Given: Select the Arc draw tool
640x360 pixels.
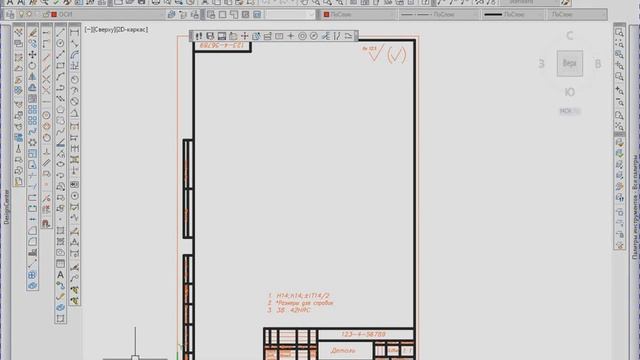Looking at the screenshot, I should (60, 76).
